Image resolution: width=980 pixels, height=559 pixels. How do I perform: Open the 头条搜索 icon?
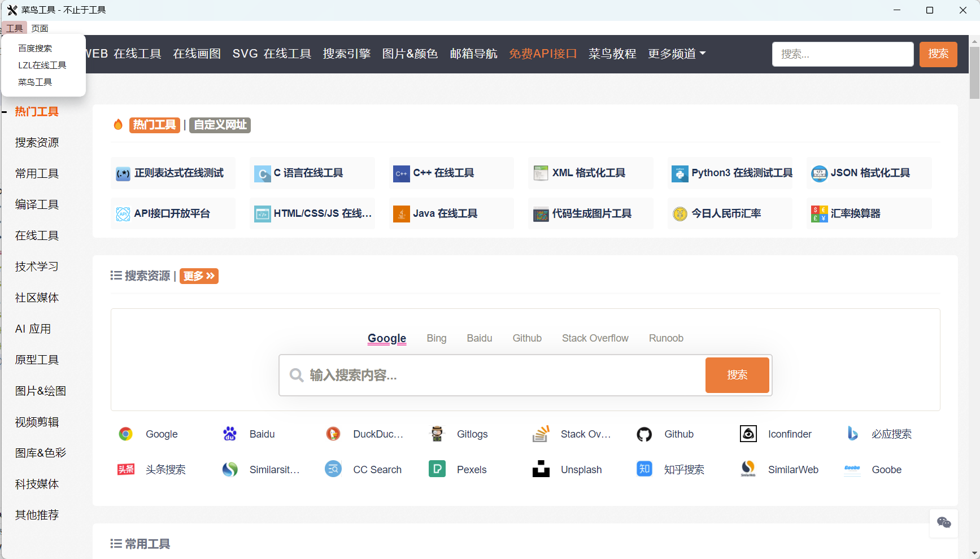click(x=125, y=469)
